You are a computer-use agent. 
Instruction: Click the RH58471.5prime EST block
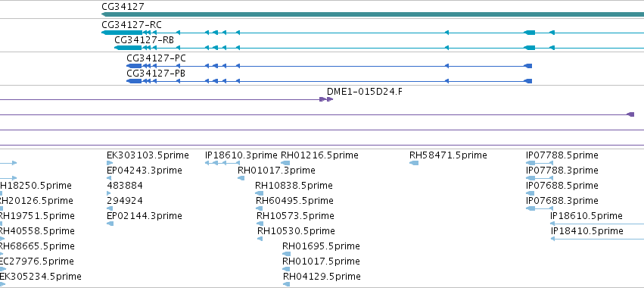[414, 163]
